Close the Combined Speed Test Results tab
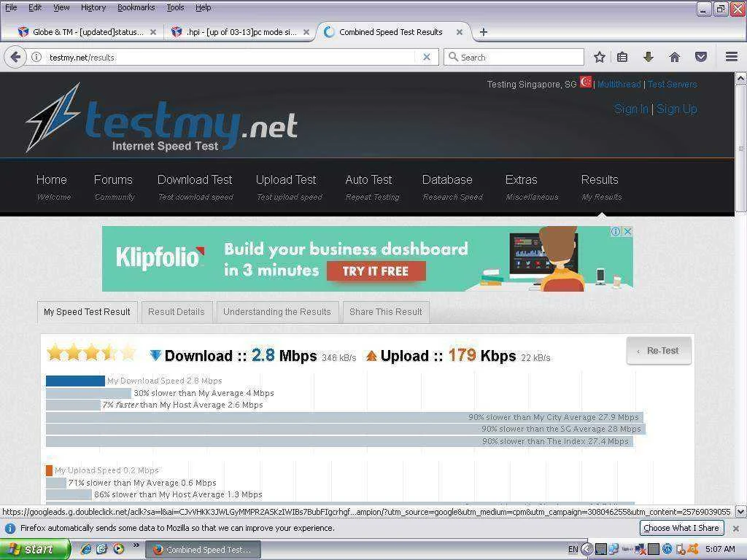The image size is (747, 560). coord(460,32)
